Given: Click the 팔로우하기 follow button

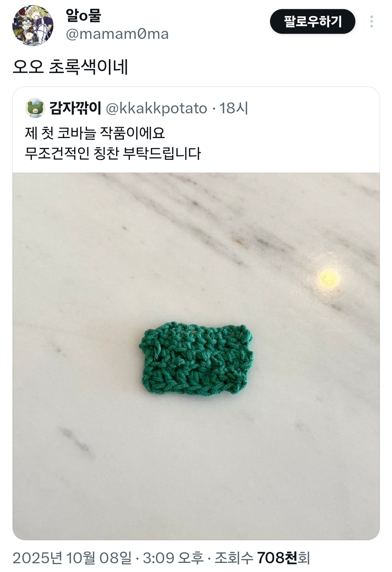Looking at the screenshot, I should coord(313,21).
